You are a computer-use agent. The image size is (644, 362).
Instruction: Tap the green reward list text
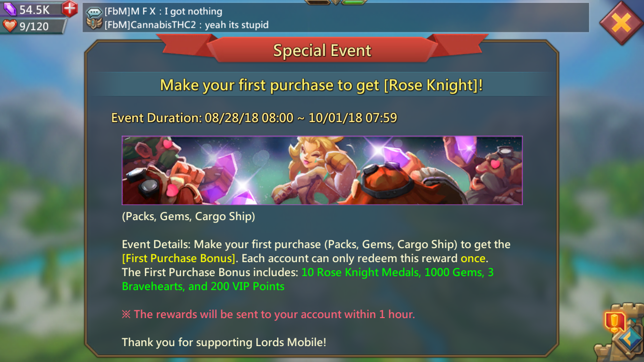coord(308,279)
